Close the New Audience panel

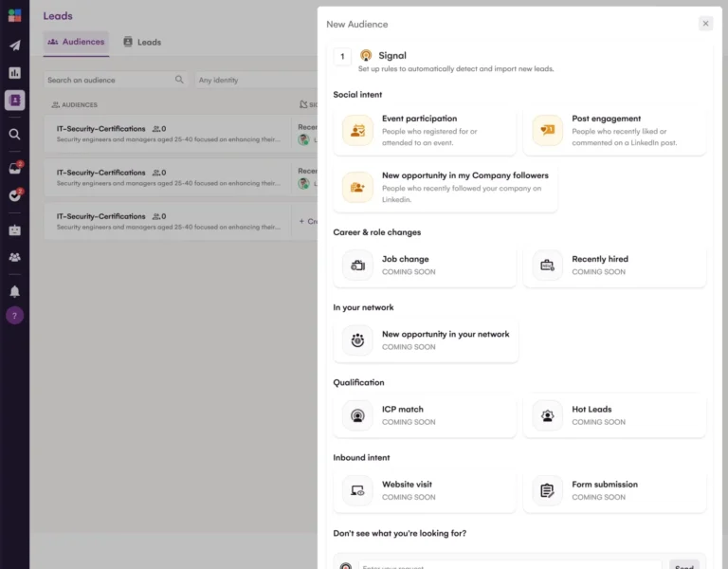coord(705,23)
